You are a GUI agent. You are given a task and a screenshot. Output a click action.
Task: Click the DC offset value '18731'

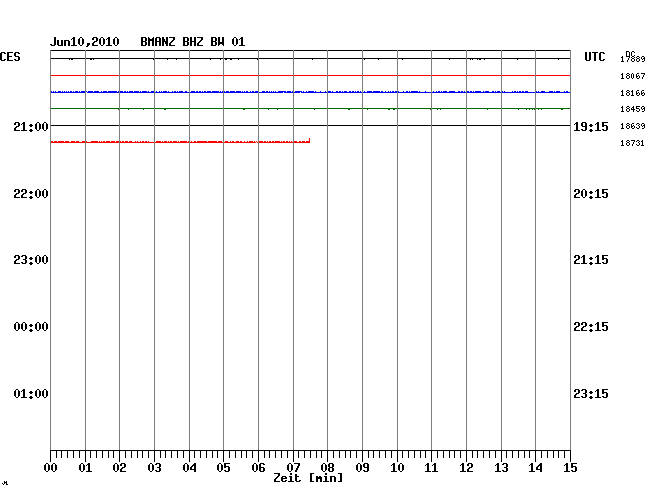633,143
